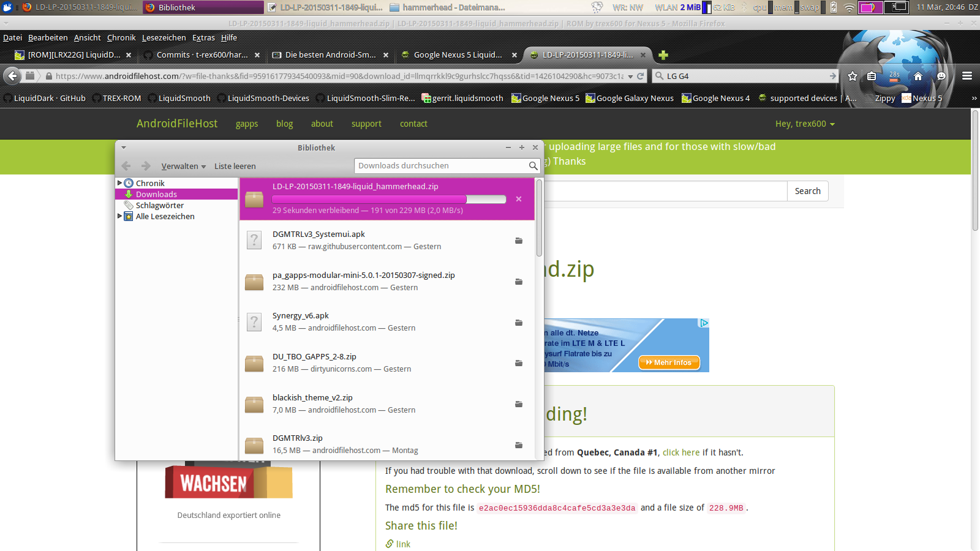
Task: Open containing folder for DGMTRLv3_Systemui.apk
Action: click(519, 241)
